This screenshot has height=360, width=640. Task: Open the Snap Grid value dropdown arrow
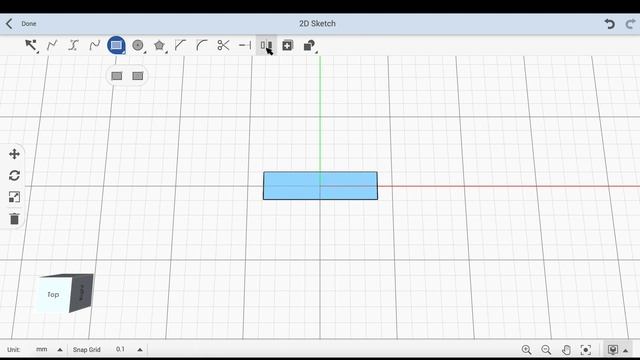[140, 350]
